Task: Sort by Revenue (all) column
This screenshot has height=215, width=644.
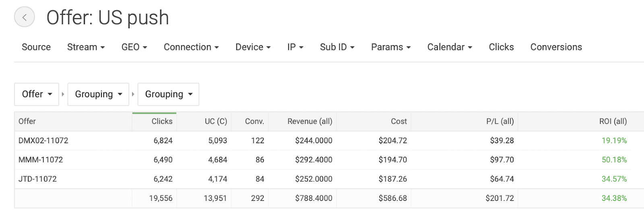Action: click(310, 121)
